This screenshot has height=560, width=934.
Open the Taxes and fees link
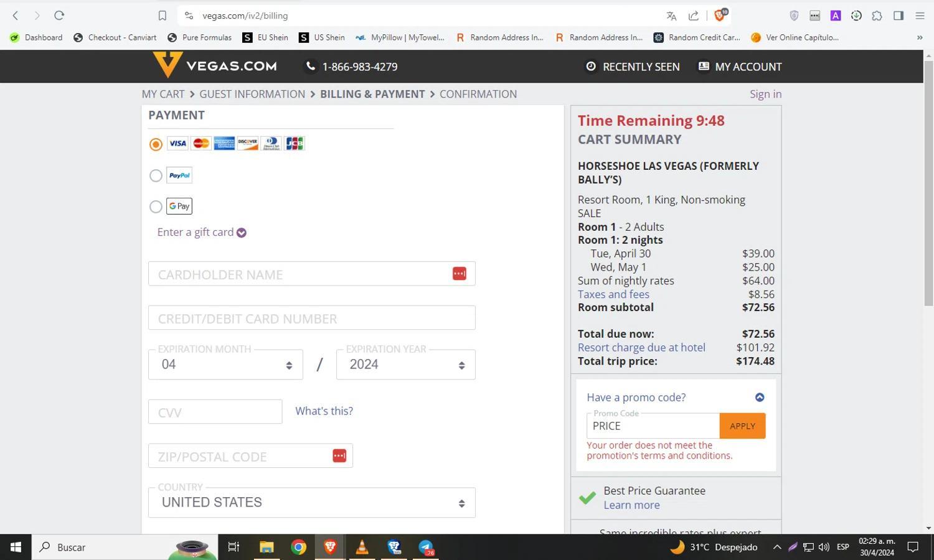pyautogui.click(x=613, y=294)
